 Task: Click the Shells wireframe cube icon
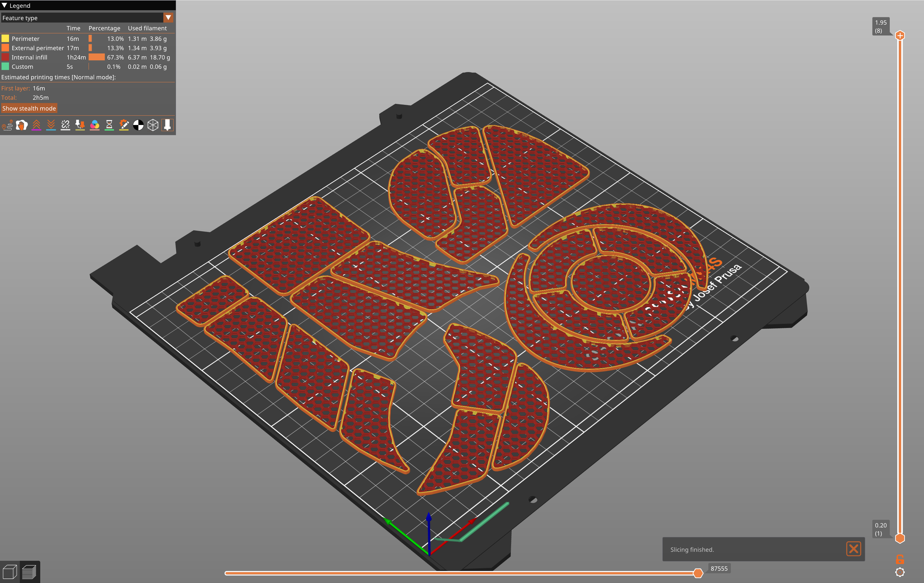pyautogui.click(x=153, y=125)
